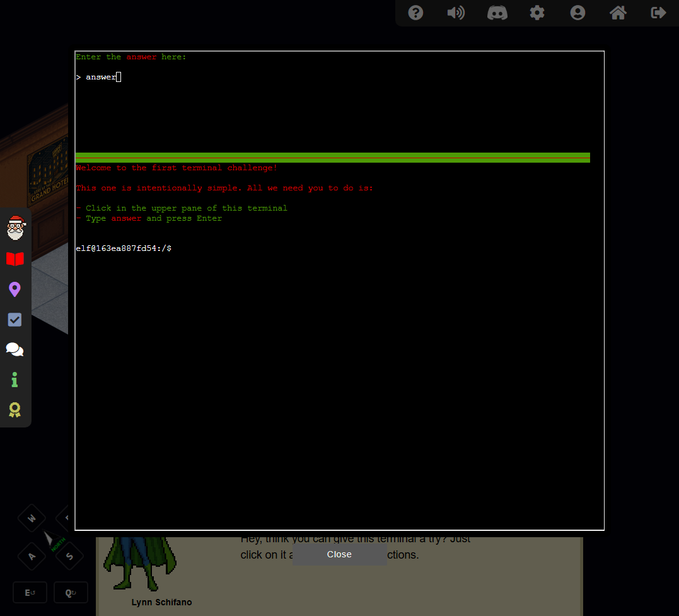
Task: Open the checkbox objectives icon
Action: coord(15,320)
